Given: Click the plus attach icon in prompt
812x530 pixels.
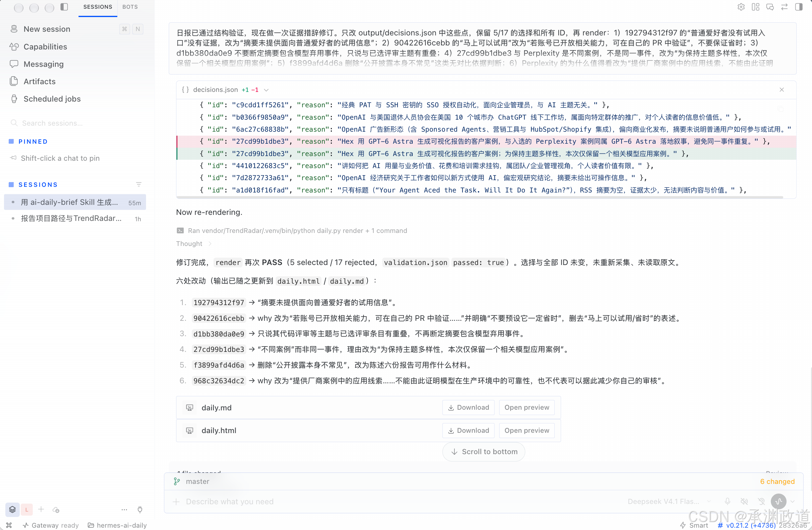Looking at the screenshot, I should (176, 502).
